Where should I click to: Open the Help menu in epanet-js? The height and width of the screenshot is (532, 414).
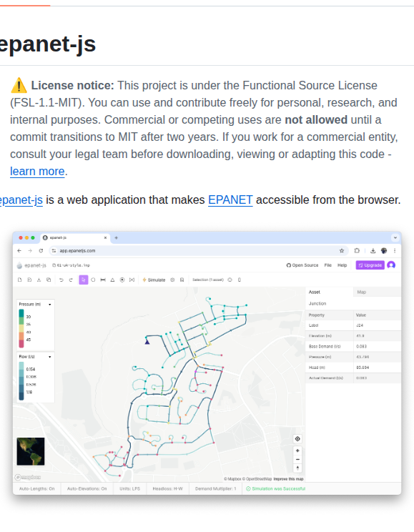tap(342, 265)
